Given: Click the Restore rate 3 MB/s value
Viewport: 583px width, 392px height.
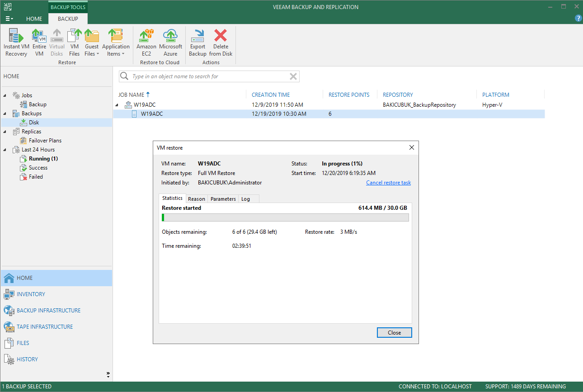Looking at the screenshot, I should tap(348, 232).
